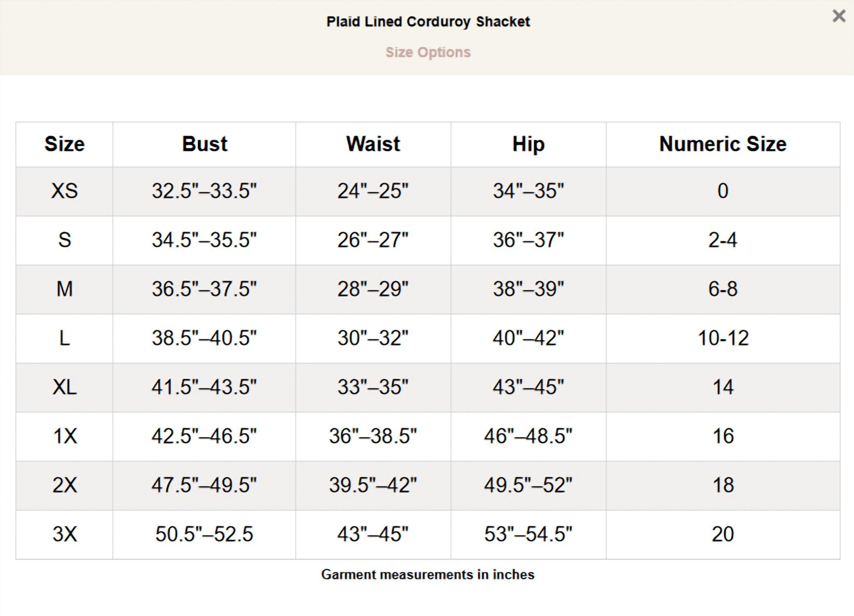The height and width of the screenshot is (616, 854).
Task: Close the size chart popup
Action: pos(839,16)
